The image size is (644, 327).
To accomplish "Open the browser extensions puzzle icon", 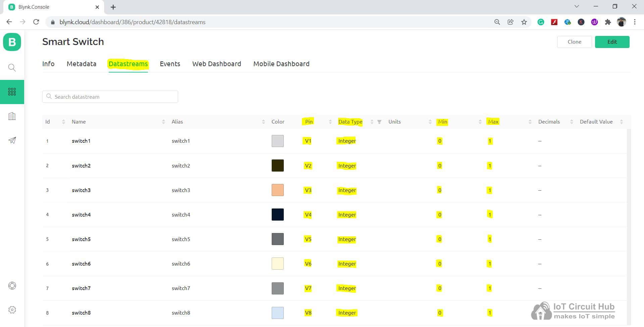I will [x=608, y=22].
